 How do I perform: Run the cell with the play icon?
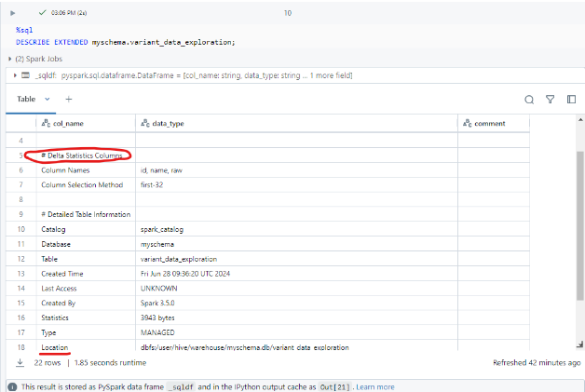pyautogui.click(x=13, y=13)
